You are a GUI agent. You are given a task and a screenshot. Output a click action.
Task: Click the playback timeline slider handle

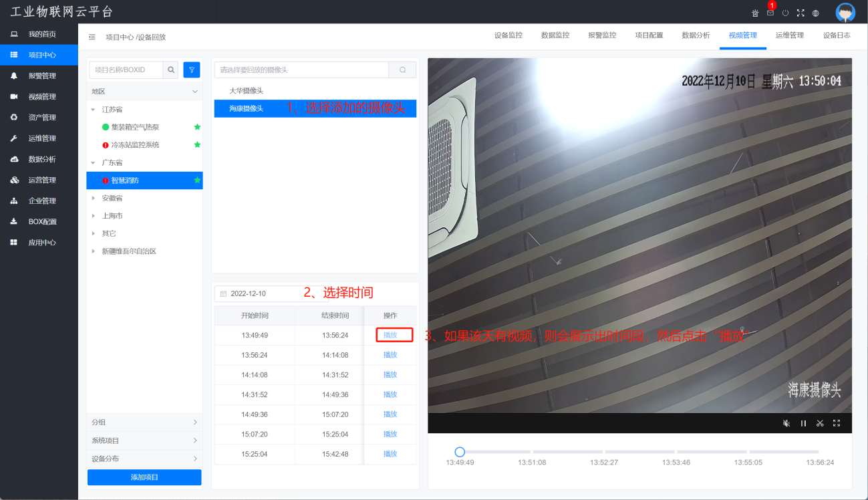(x=460, y=452)
